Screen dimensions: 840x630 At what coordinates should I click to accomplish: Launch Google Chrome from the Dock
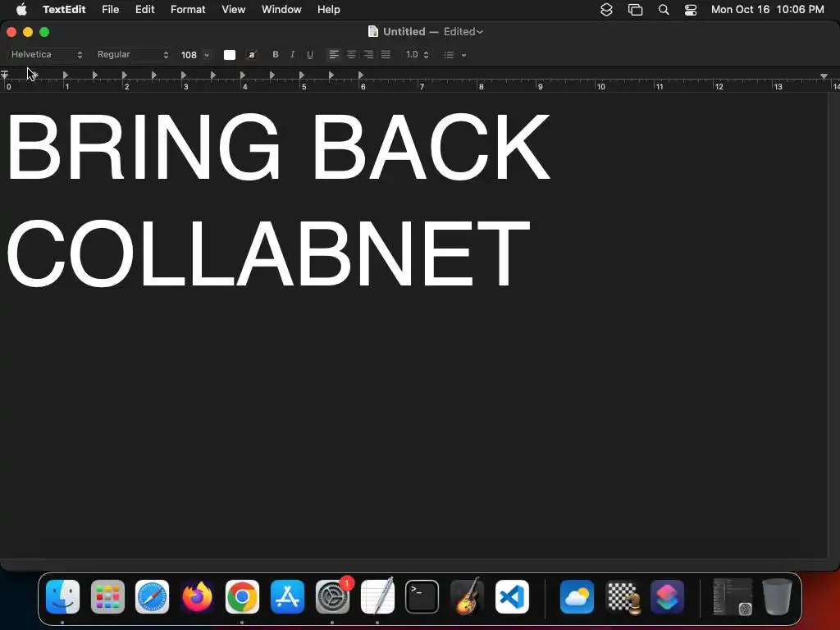click(242, 597)
